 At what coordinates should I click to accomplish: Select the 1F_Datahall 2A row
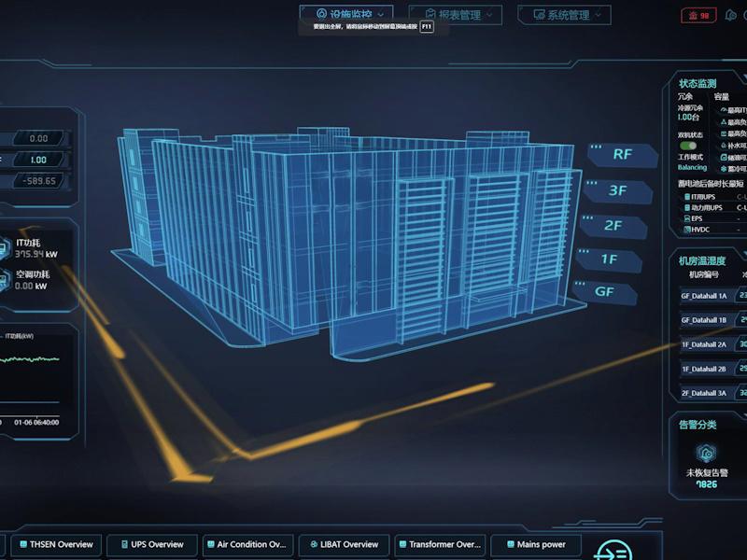tap(712, 344)
